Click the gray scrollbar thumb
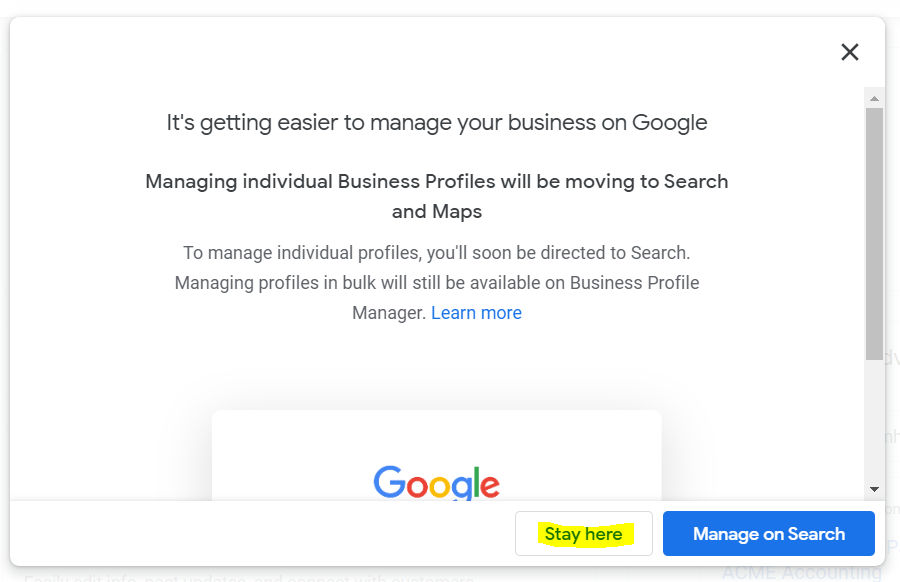Screen dimensions: 900x582 (x=874, y=234)
